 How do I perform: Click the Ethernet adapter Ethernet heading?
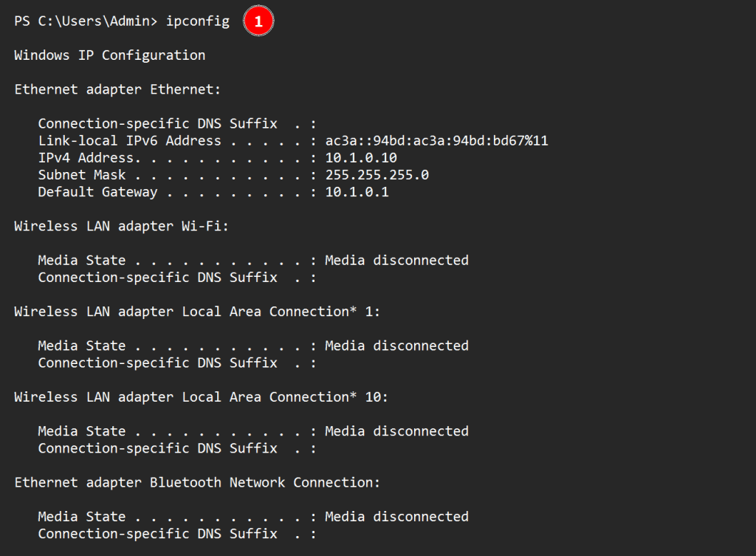tap(117, 89)
